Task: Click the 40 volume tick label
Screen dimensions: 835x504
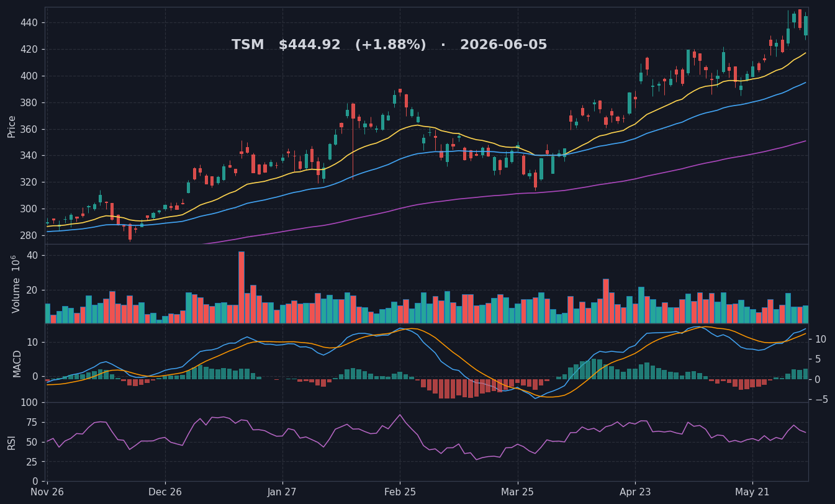Action: click(x=32, y=256)
